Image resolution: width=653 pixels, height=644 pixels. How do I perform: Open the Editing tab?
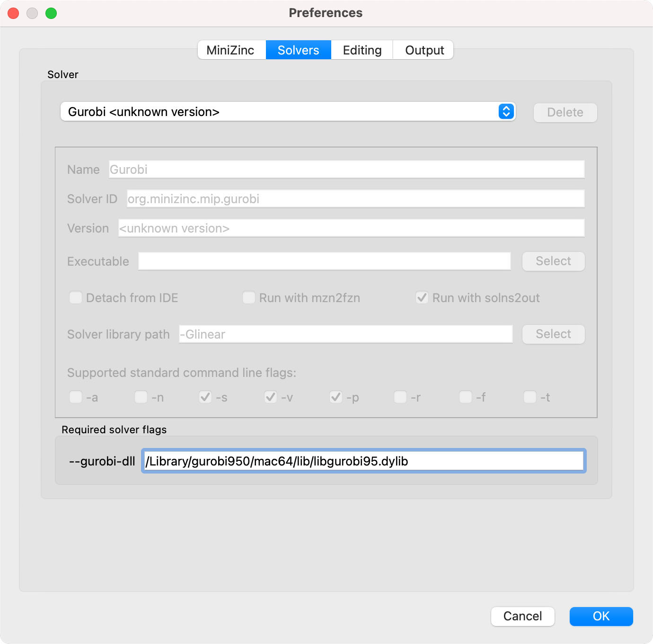pyautogui.click(x=362, y=50)
